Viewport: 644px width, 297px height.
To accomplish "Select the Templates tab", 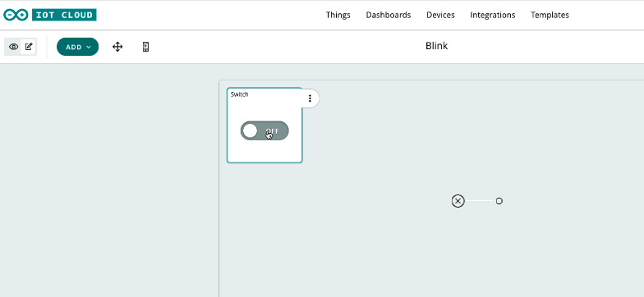I will [x=550, y=15].
